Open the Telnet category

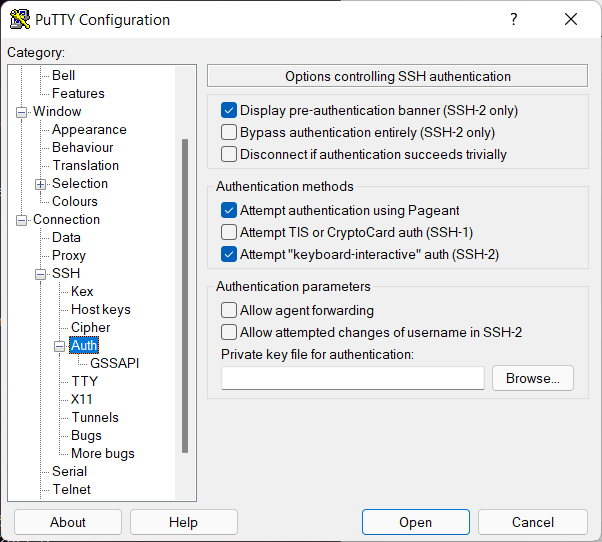(x=71, y=490)
